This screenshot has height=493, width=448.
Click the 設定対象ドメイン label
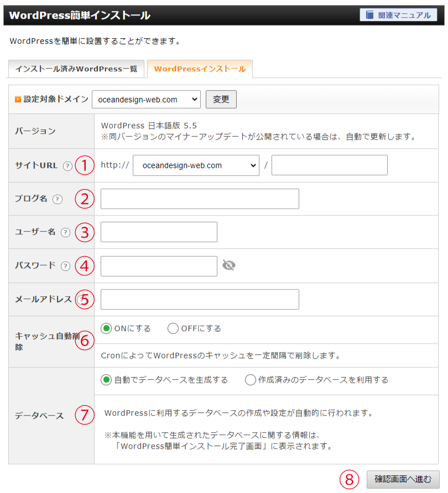point(56,99)
